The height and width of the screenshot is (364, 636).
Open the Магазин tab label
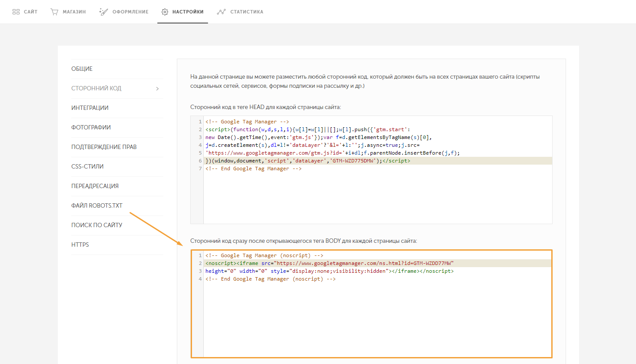(x=74, y=12)
